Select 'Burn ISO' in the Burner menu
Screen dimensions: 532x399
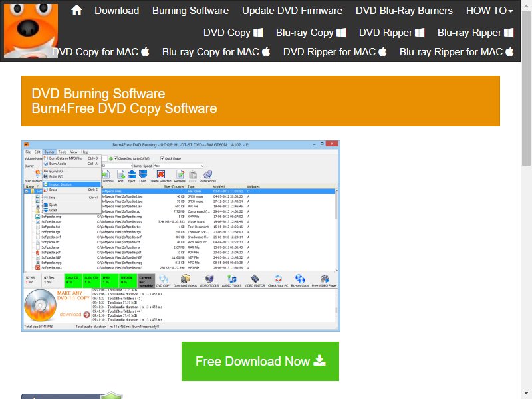(72, 172)
